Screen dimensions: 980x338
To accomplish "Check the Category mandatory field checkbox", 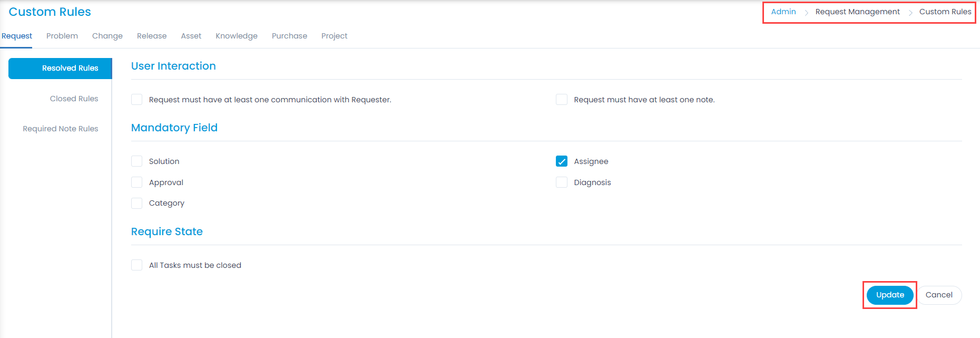I will click(137, 203).
